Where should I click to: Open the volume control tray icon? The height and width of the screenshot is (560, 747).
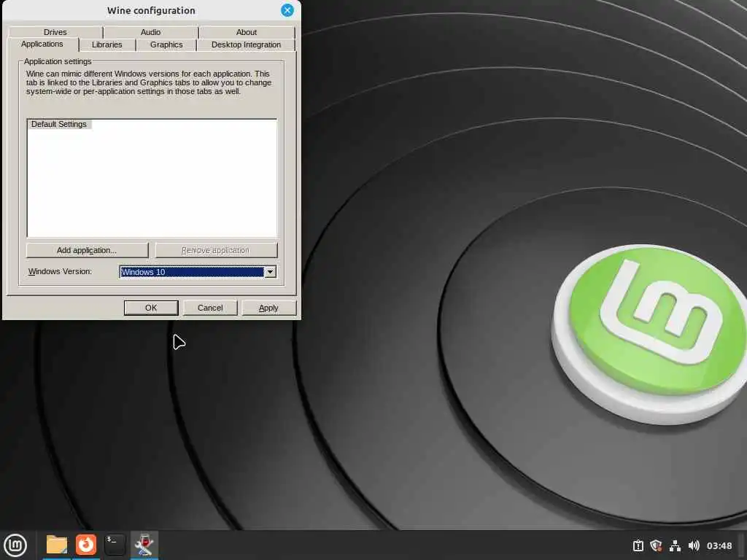point(694,545)
